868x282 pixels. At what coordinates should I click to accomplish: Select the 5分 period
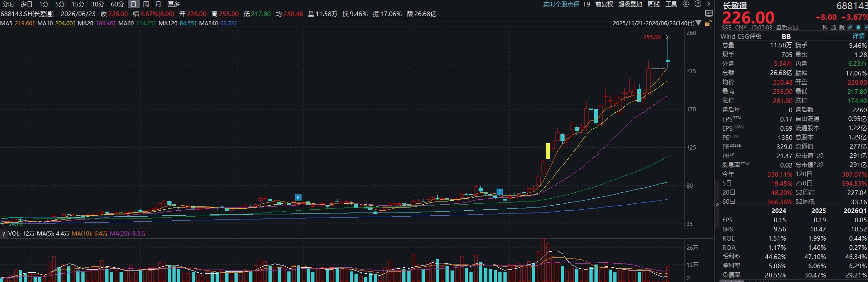tap(60, 4)
